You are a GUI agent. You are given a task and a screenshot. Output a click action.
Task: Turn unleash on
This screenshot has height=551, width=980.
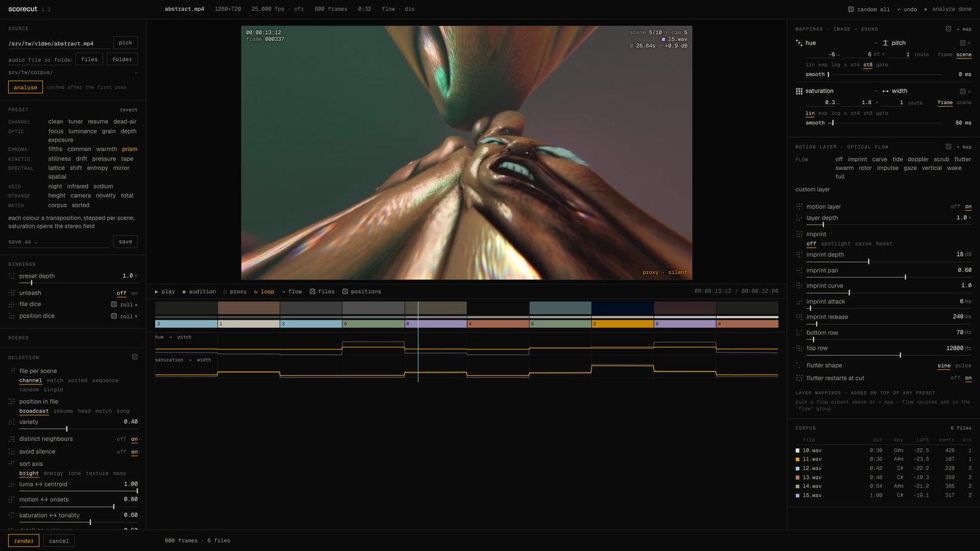(134, 293)
